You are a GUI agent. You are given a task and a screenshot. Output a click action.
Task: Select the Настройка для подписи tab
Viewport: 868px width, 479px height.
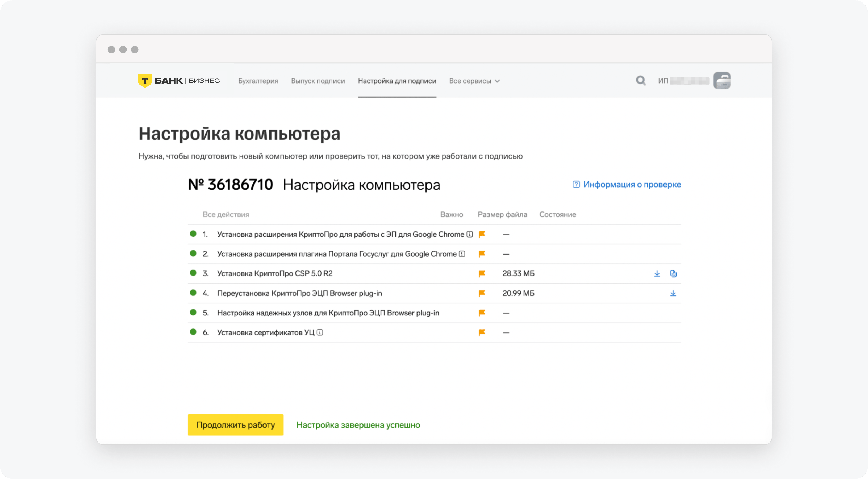tap(397, 81)
